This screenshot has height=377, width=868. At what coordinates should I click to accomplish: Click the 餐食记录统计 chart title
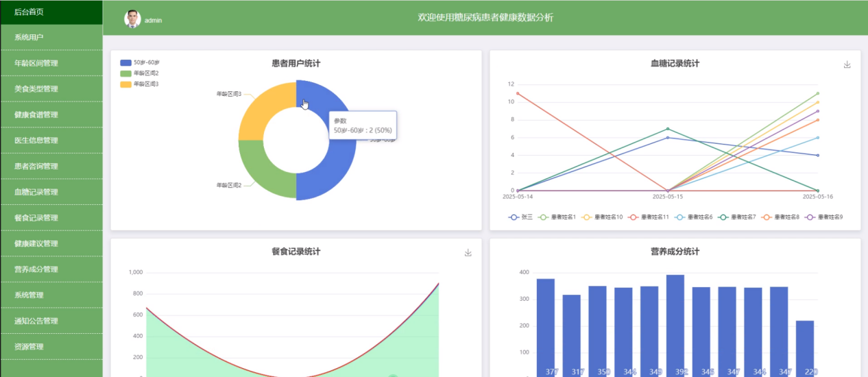tap(296, 252)
